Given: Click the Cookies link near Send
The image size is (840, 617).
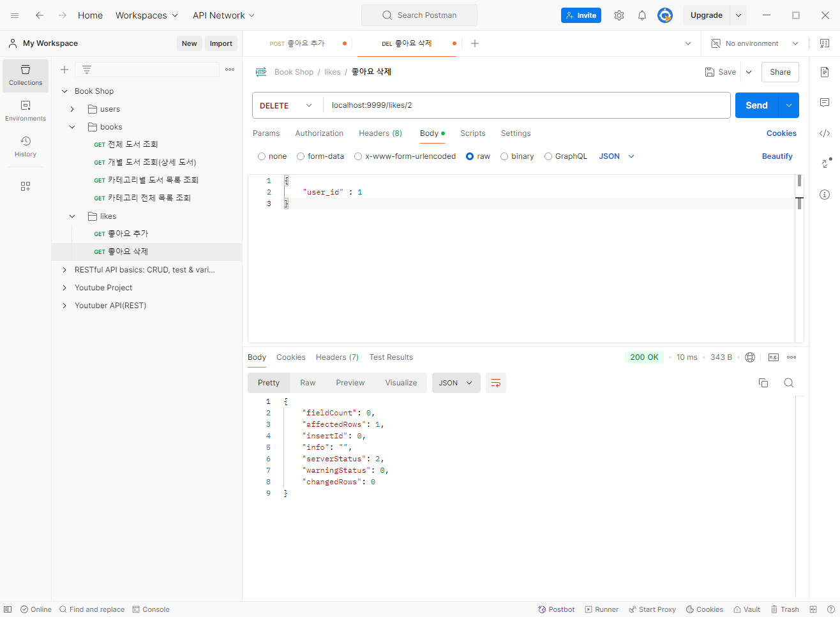Looking at the screenshot, I should pyautogui.click(x=781, y=133).
